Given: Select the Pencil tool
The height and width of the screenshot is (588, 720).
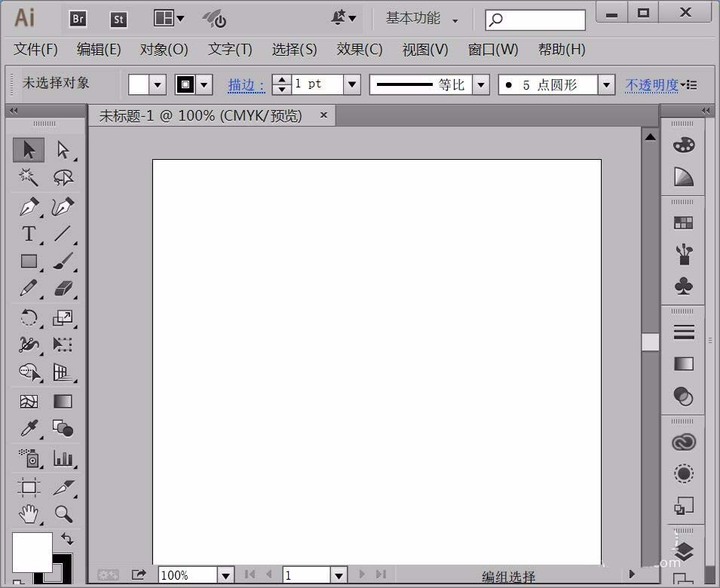Looking at the screenshot, I should click(x=29, y=288).
